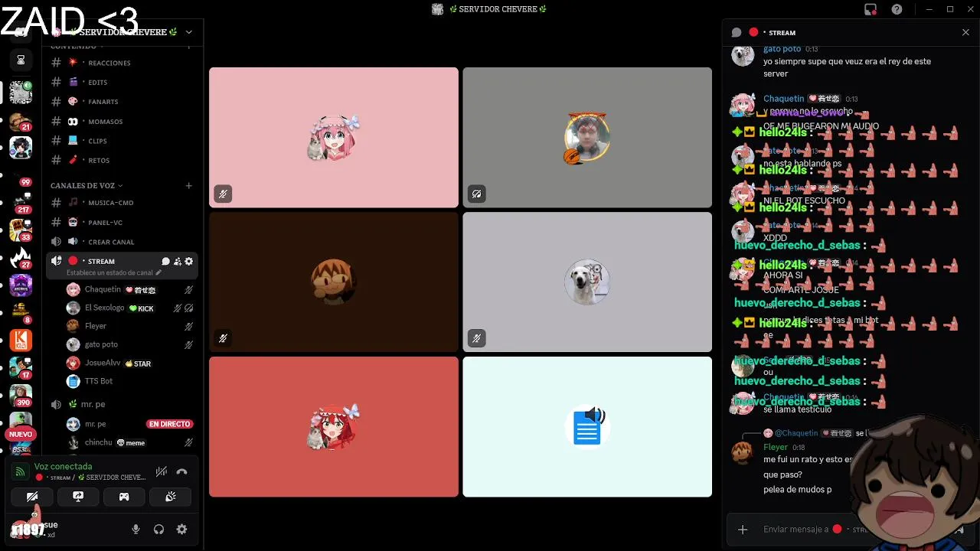Image resolution: width=980 pixels, height=551 pixels.
Task: Expand the SERVIDOR CHEVERE server menu
Action: pyautogui.click(x=188, y=32)
